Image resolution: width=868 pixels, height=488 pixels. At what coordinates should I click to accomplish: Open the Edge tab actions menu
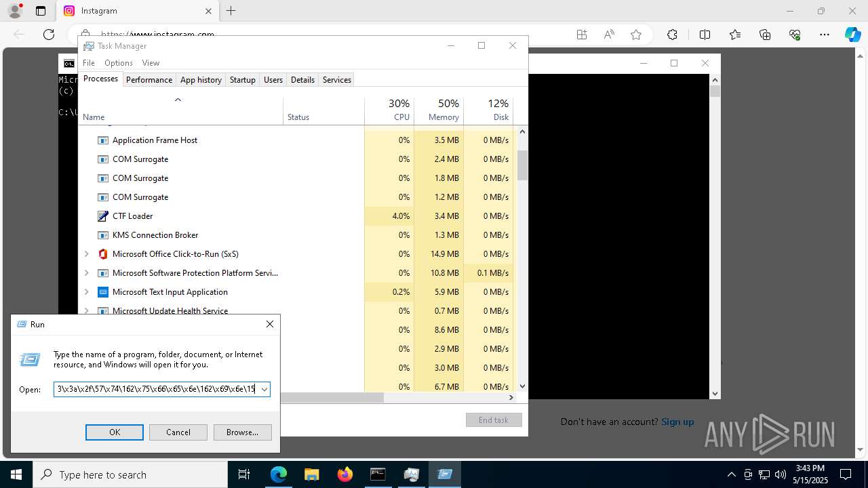coord(41,11)
